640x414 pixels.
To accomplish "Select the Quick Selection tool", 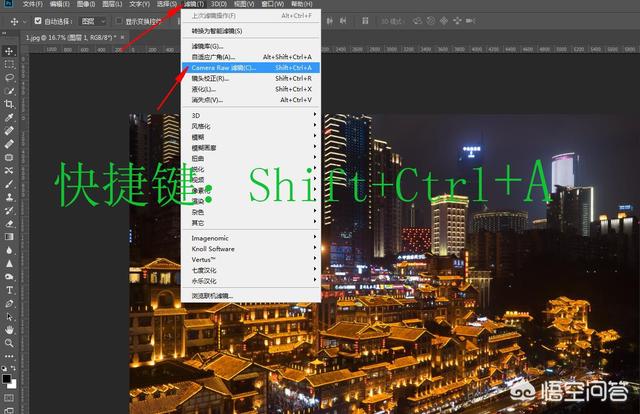I will [9, 91].
